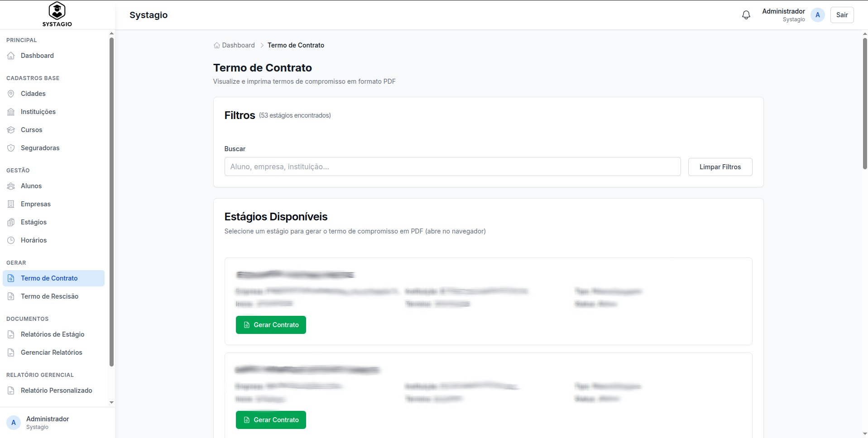Go to Empresas in sidebar
The height and width of the screenshot is (438, 868).
tap(36, 204)
